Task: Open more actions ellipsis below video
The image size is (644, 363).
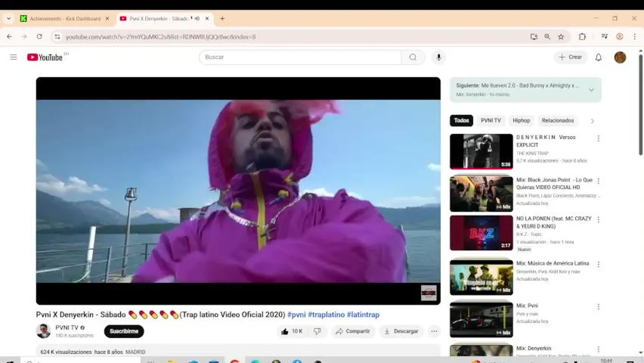Action: click(x=434, y=331)
